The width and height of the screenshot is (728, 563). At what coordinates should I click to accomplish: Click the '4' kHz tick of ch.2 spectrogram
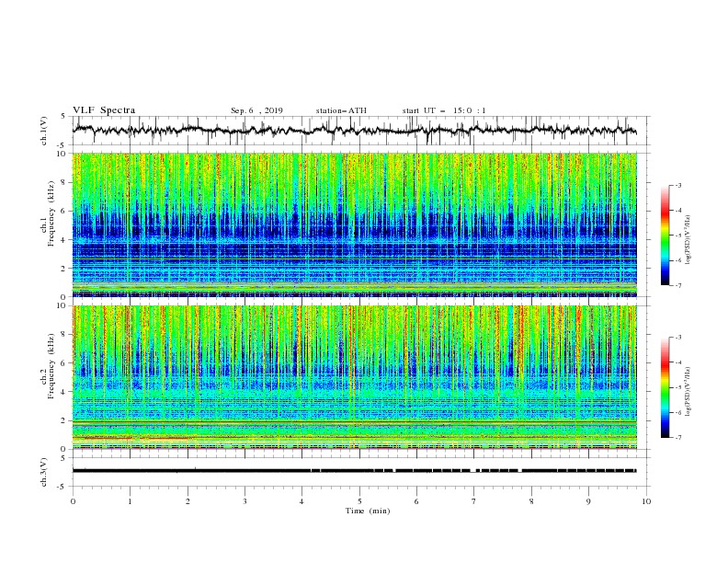[x=63, y=392]
